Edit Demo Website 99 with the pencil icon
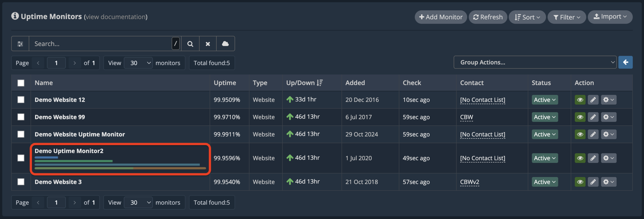This screenshot has width=644, height=219. pyautogui.click(x=593, y=117)
